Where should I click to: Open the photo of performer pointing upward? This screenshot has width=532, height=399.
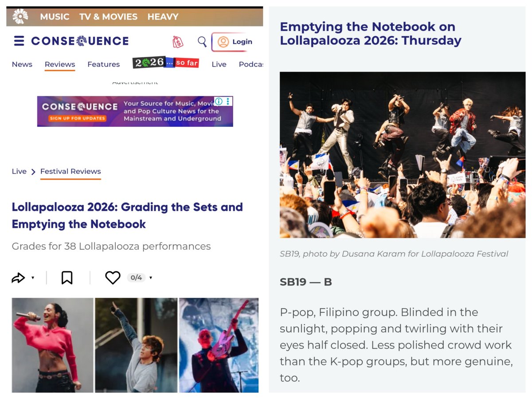tap(136, 345)
